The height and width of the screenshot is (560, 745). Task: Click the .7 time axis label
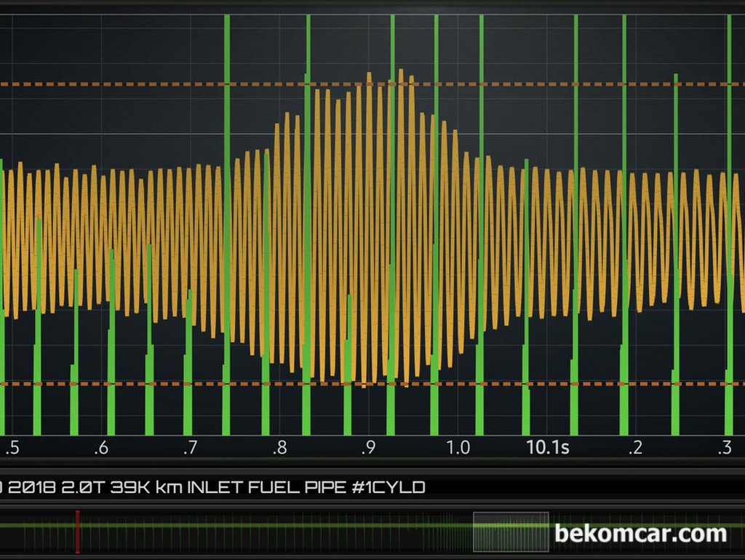[190, 447]
